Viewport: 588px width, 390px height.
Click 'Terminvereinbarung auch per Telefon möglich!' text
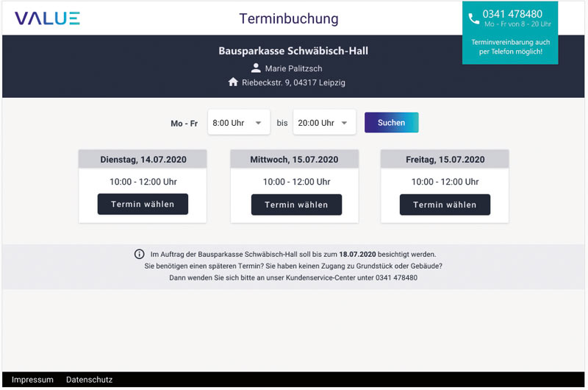(x=510, y=46)
